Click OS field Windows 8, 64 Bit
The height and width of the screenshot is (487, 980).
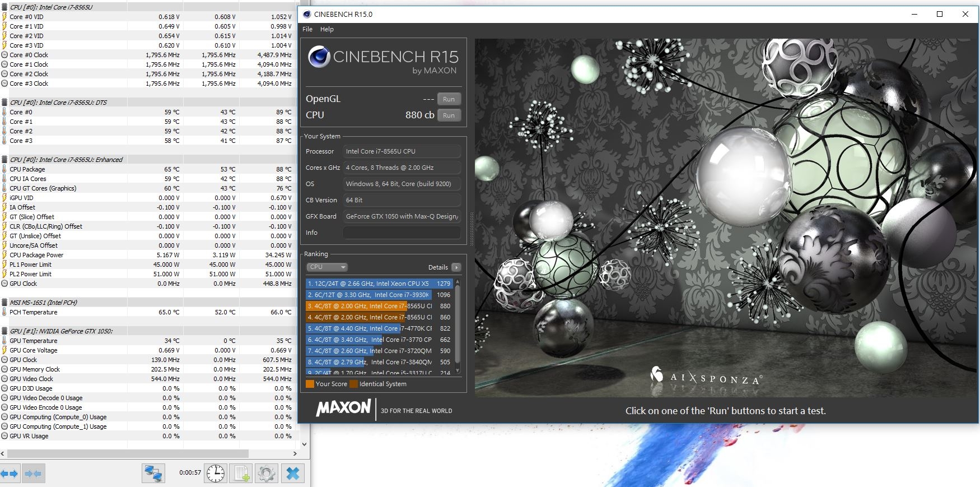coord(402,184)
